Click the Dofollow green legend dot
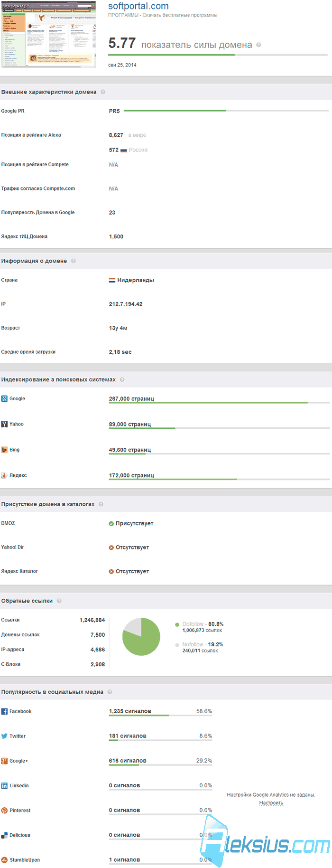The width and height of the screenshot is (332, 868). coord(177,625)
